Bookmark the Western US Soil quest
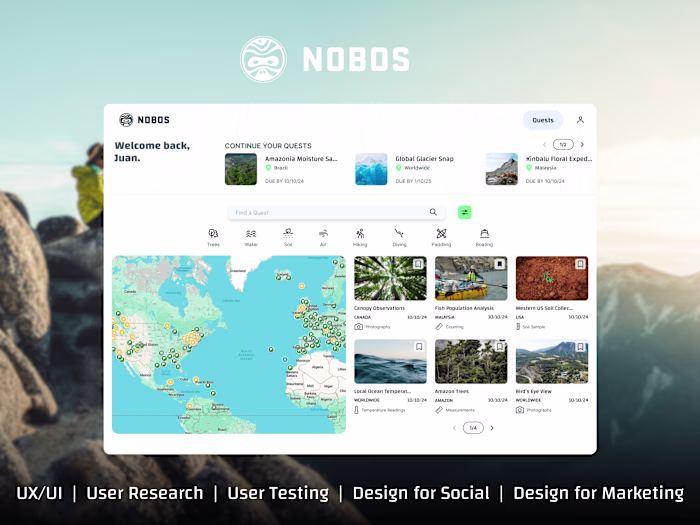The height and width of the screenshot is (525, 700). point(580,264)
